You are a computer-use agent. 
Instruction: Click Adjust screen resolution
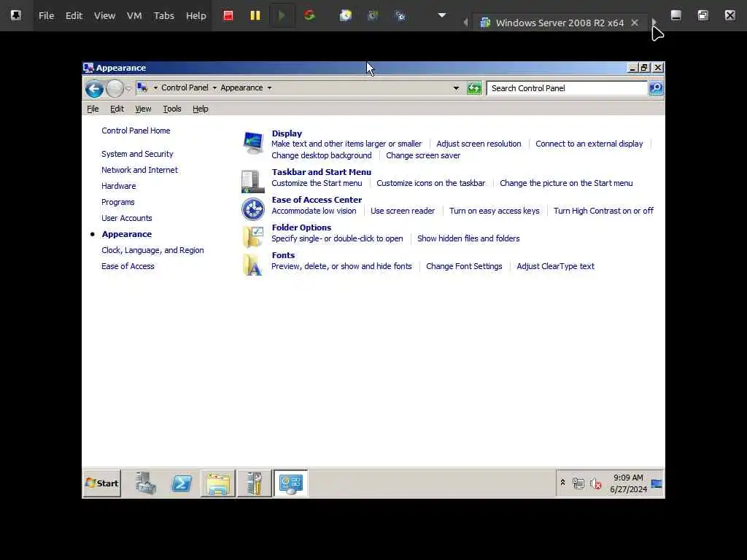[x=479, y=144]
